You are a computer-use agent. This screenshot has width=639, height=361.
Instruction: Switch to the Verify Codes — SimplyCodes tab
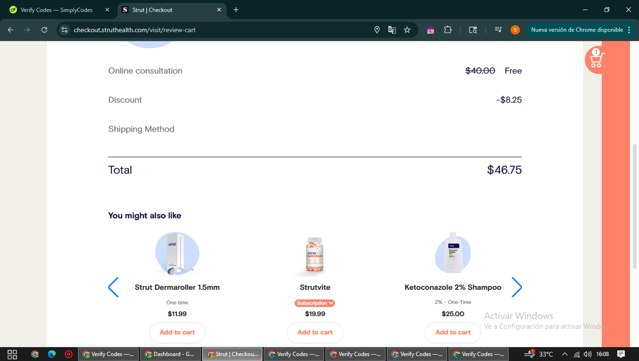click(59, 10)
